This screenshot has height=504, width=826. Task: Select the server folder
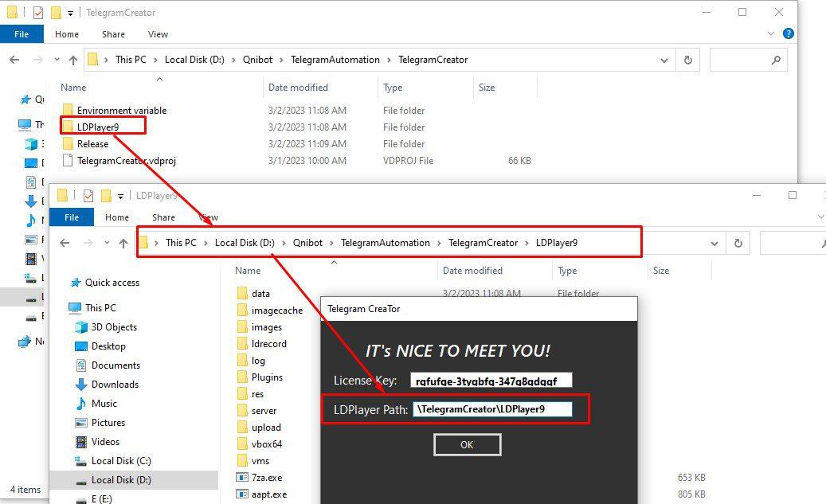[x=264, y=411]
